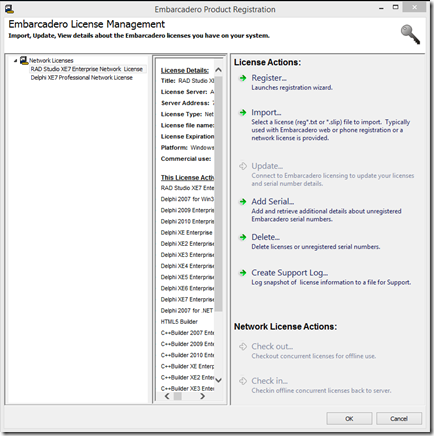Image resolution: width=434 pixels, height=436 pixels.
Task: Click the greyed arrow icon beside Check out
Action: click(243, 347)
